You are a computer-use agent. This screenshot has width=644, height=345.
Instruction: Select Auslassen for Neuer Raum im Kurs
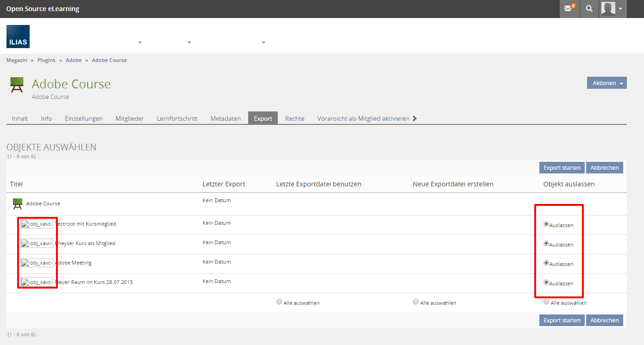tap(546, 283)
